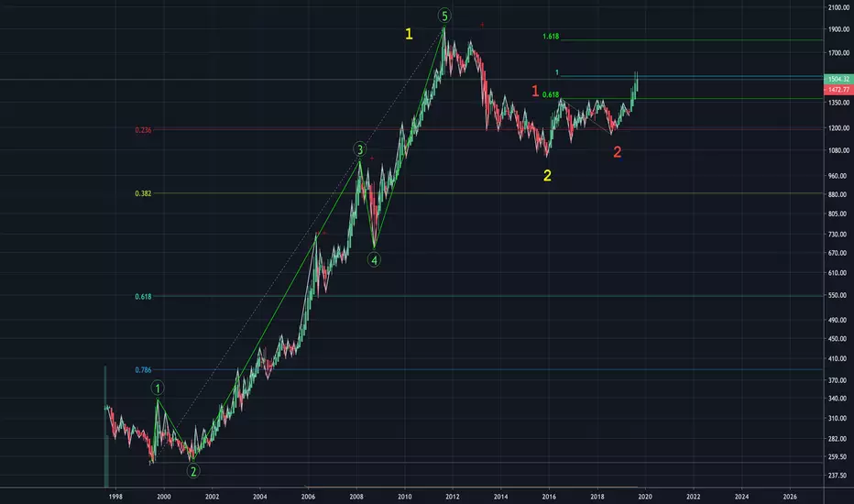Click the 310.00 price axis label
Screen dimensions: 854x504
click(x=838, y=419)
